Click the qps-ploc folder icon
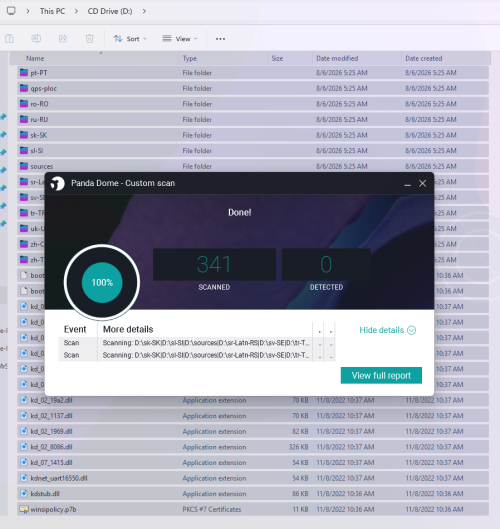The width and height of the screenshot is (500, 529). (24, 88)
